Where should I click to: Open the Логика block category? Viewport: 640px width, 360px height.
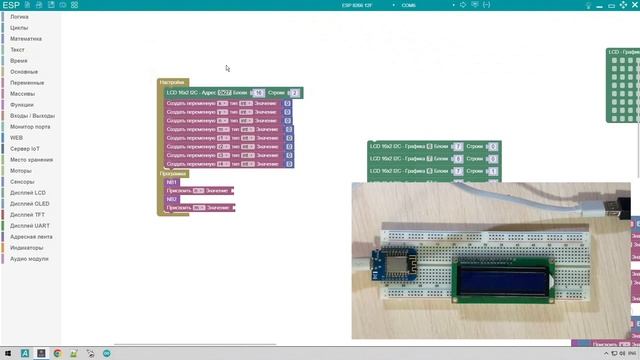click(19, 17)
